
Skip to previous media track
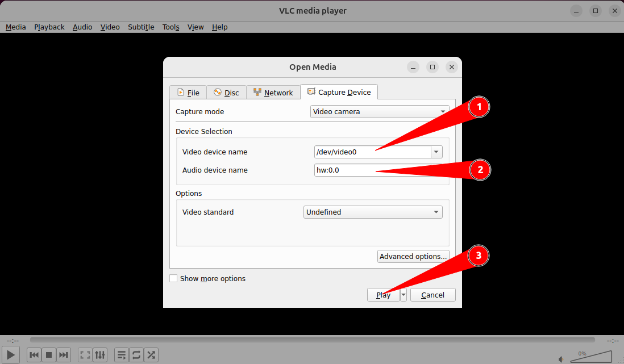click(34, 355)
